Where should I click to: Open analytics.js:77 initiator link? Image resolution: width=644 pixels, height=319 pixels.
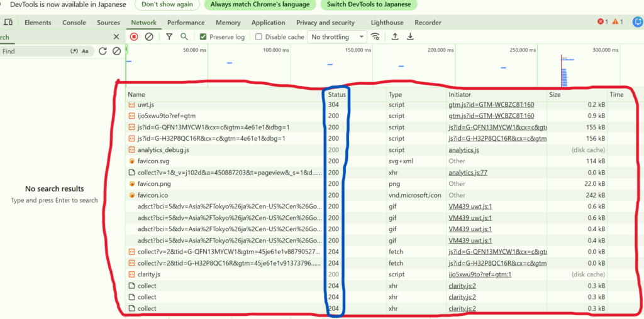(x=468, y=173)
